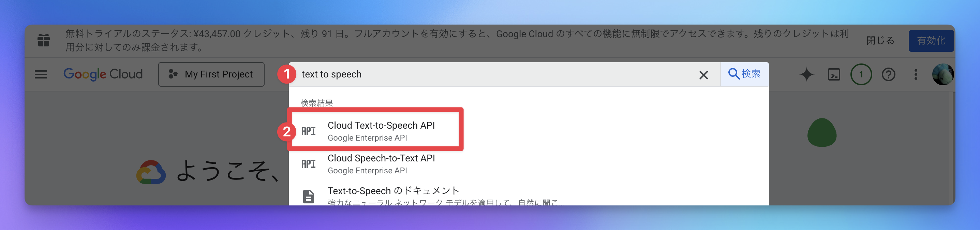Activate Cloud Shell terminal icon
Screen dimensions: 980x230
pos(833,74)
